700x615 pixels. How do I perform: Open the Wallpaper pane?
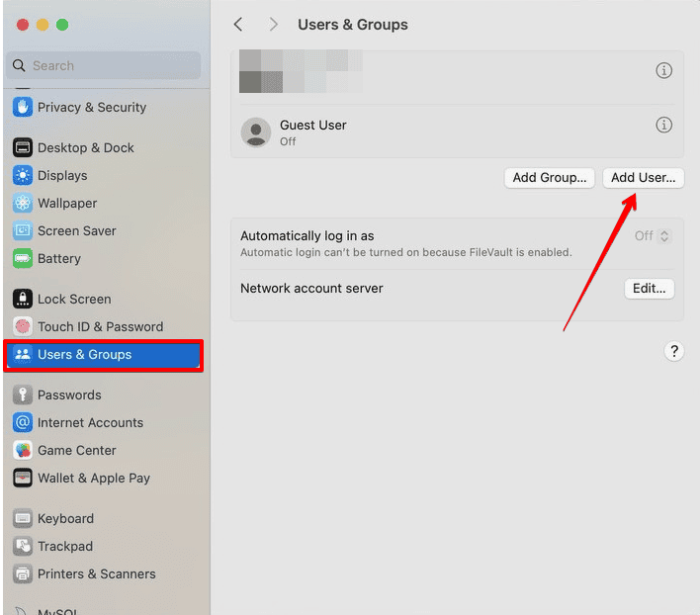(x=67, y=203)
